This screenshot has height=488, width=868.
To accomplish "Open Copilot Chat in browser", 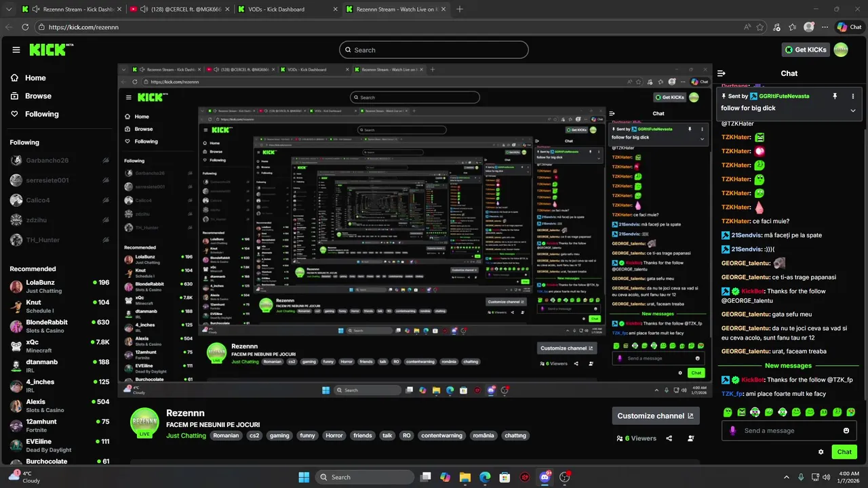I will click(849, 27).
